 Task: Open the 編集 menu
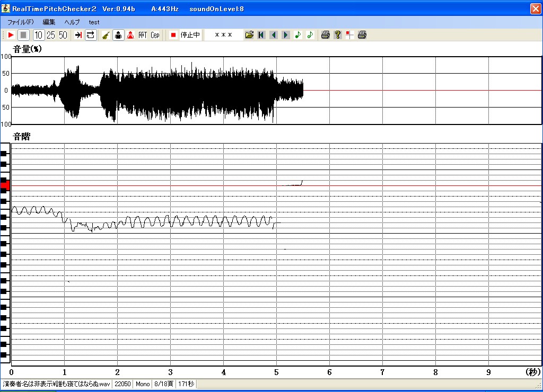(49, 22)
